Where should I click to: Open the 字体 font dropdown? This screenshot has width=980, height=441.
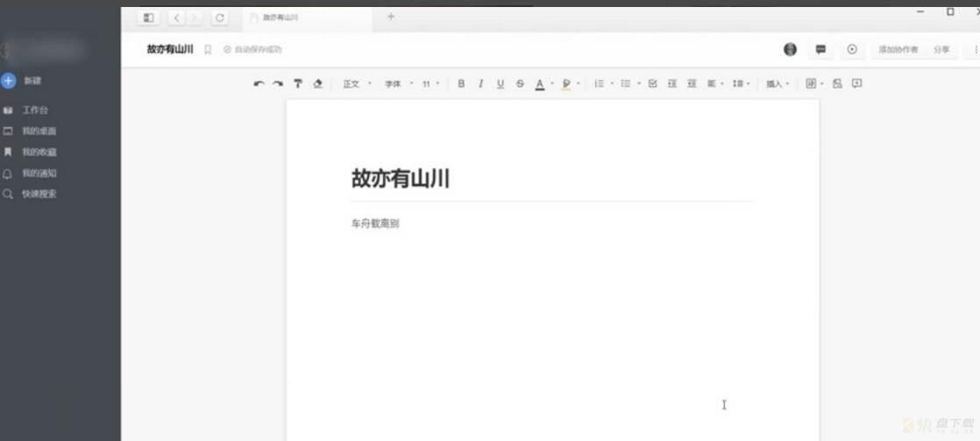pos(399,84)
